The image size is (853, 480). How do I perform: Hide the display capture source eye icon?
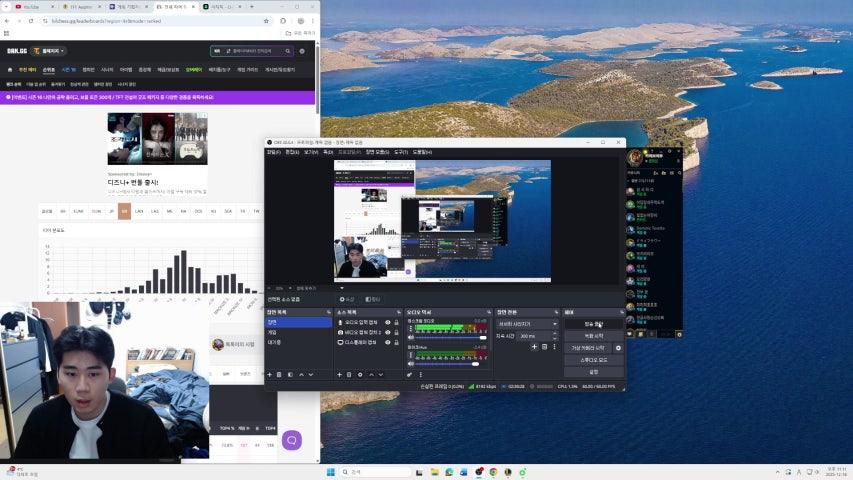click(x=388, y=342)
